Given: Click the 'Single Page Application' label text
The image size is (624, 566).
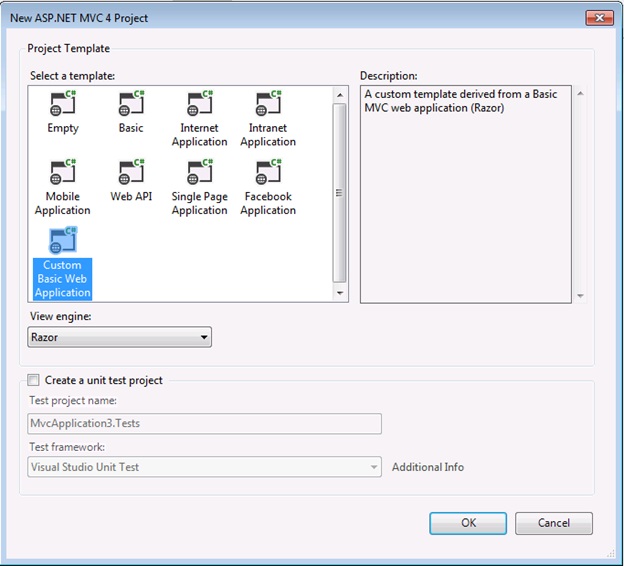Looking at the screenshot, I should (x=199, y=203).
